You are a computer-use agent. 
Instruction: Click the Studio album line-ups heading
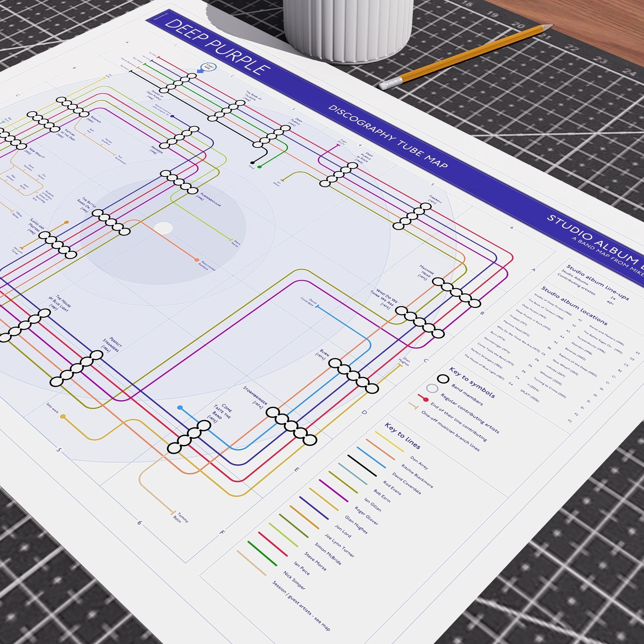[597, 283]
